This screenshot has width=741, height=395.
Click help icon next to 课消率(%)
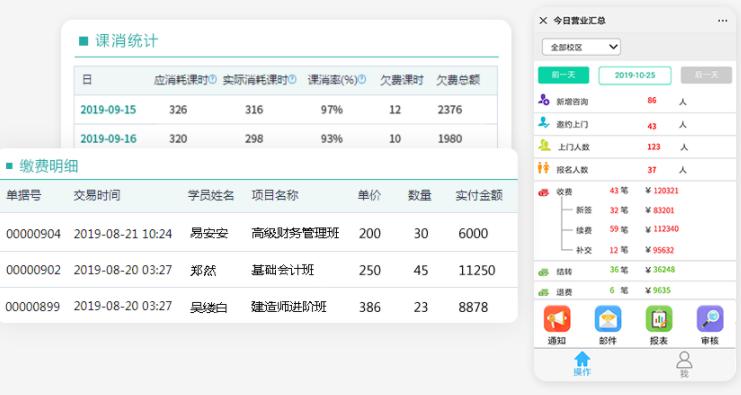point(362,79)
